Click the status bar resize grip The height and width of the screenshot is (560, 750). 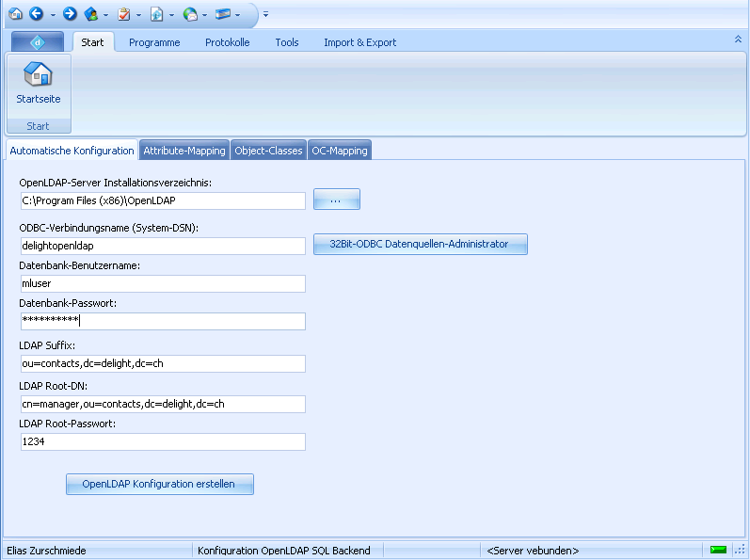click(x=740, y=550)
